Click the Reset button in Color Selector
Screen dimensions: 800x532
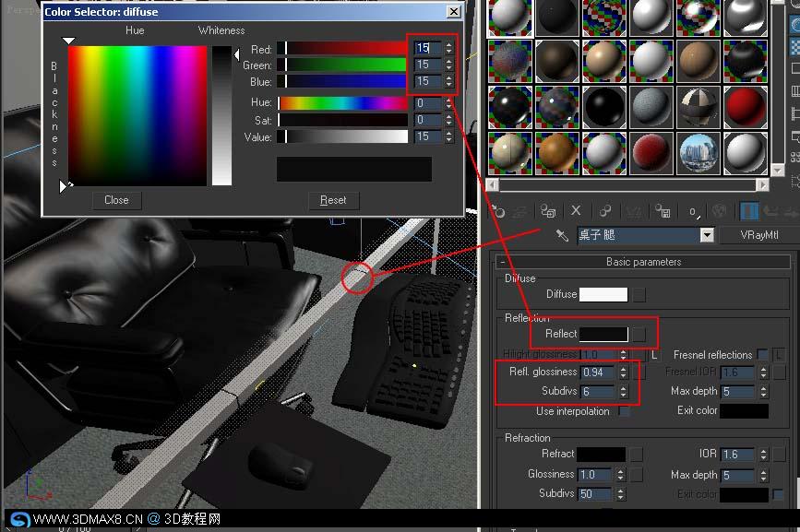(x=333, y=200)
